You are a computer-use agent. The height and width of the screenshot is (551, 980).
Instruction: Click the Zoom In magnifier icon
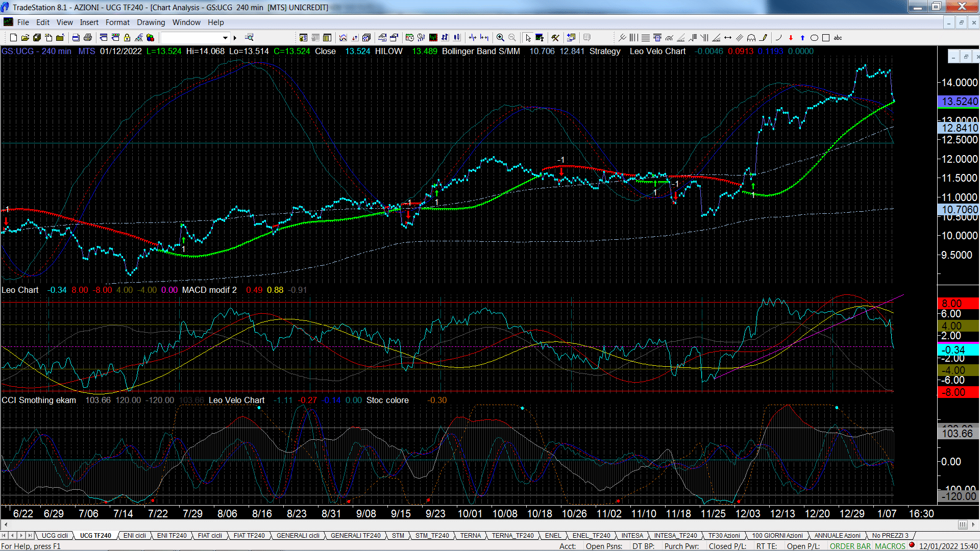pyautogui.click(x=500, y=37)
